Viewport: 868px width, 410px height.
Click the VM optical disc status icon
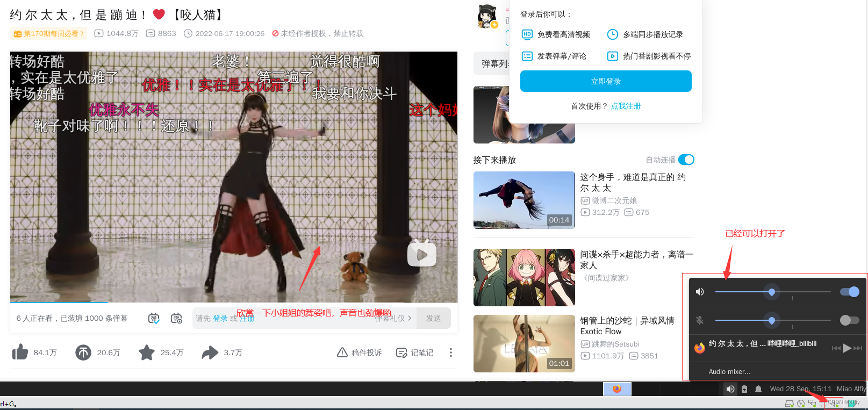[x=801, y=404]
